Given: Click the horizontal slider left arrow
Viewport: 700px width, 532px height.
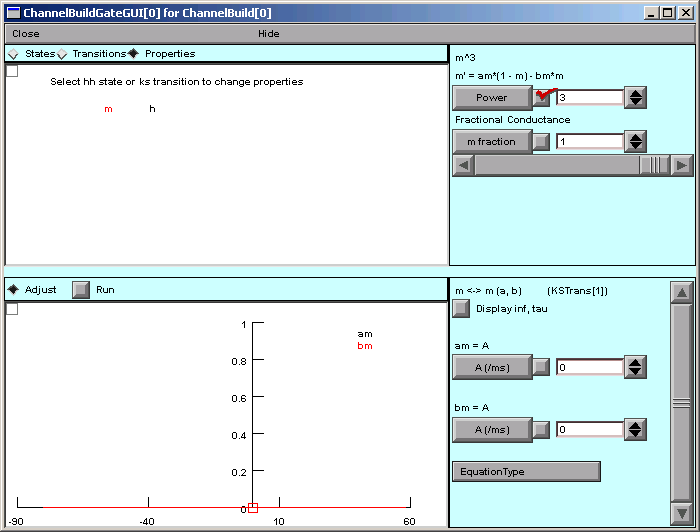Looking at the screenshot, I should coord(463,165).
